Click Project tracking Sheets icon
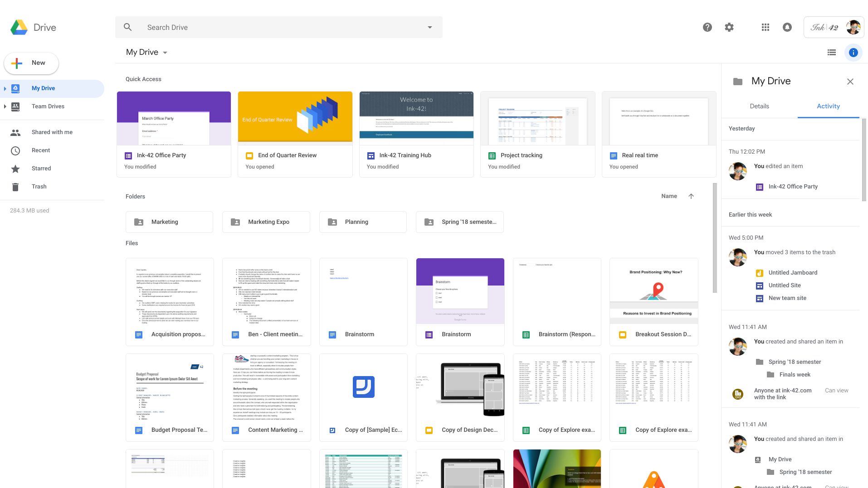Screen dimensions: 868x488 click(x=492, y=155)
